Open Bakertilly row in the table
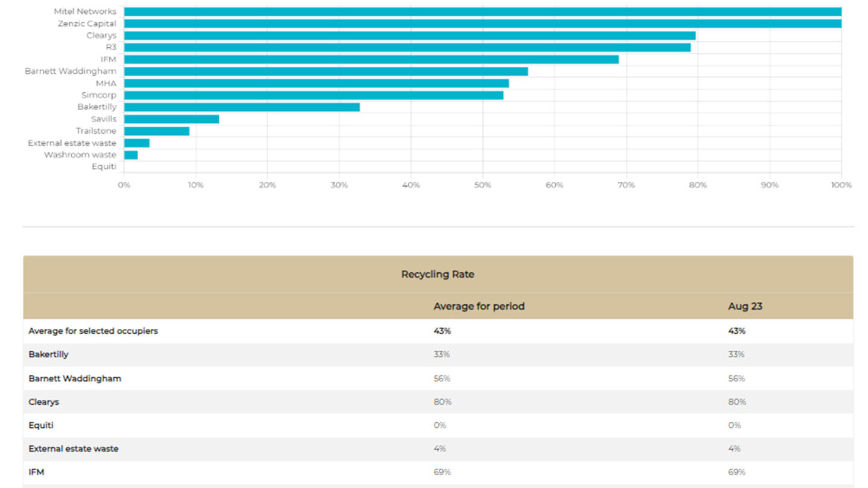868x488 pixels. click(48, 354)
